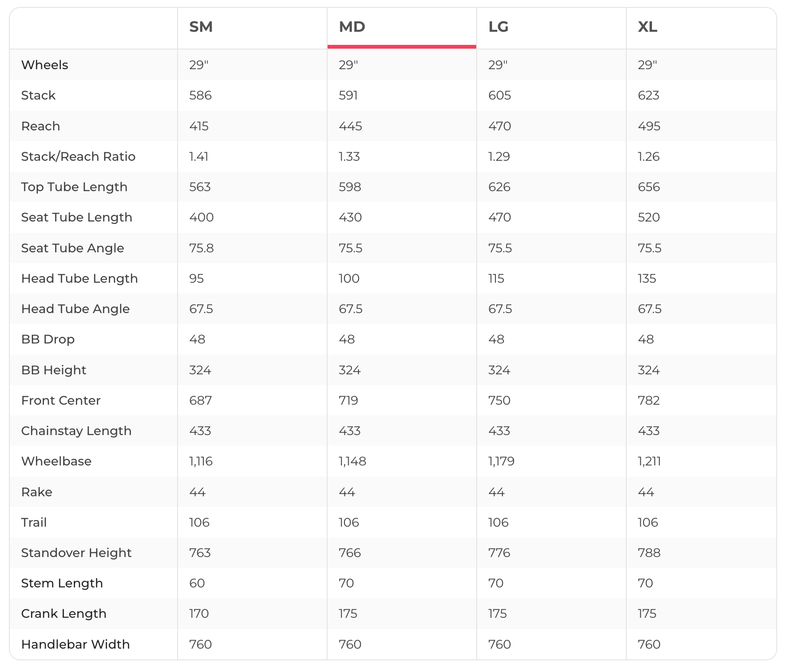This screenshot has width=787, height=672.
Task: Click the Top Tube Length label
Action: (74, 187)
